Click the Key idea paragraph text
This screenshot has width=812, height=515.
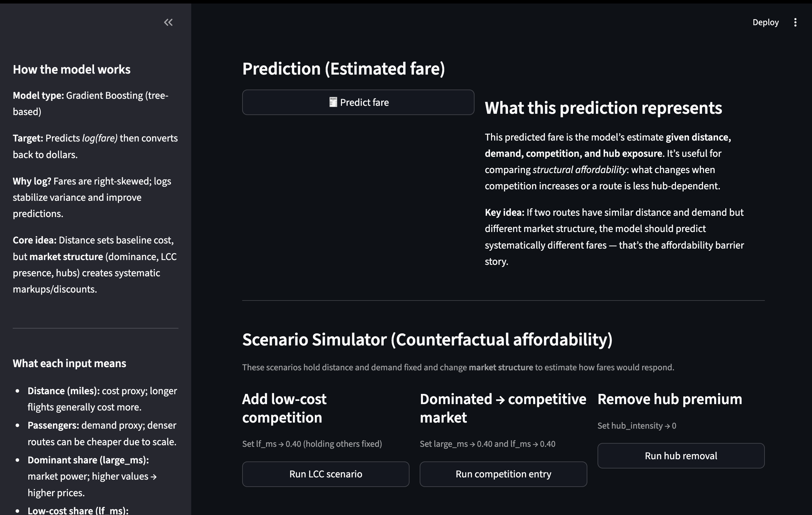(x=614, y=237)
